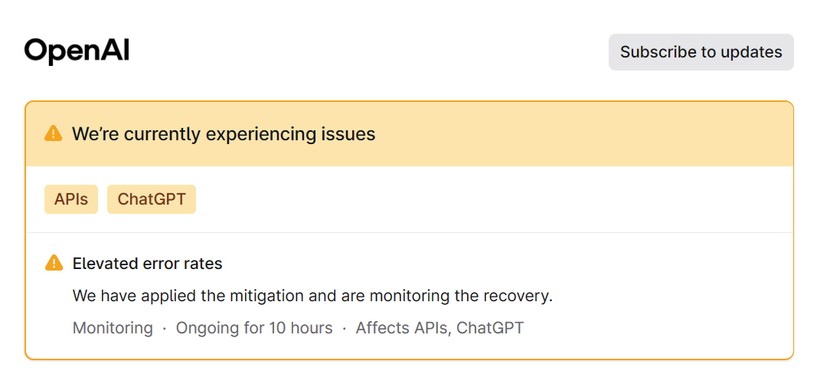Click the yellow issues banner area
The image size is (820, 384).
pyautogui.click(x=409, y=134)
